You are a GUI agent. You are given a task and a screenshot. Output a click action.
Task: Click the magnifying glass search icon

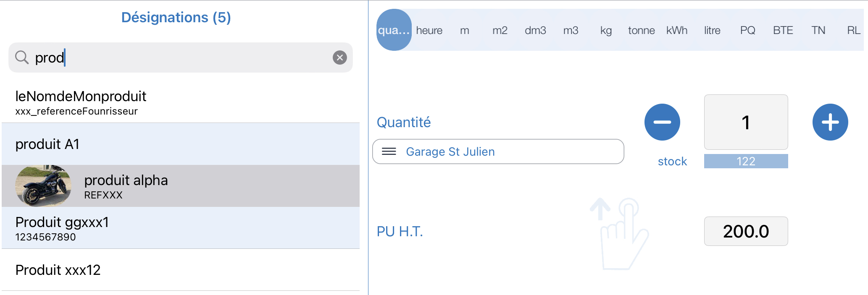pos(22,57)
